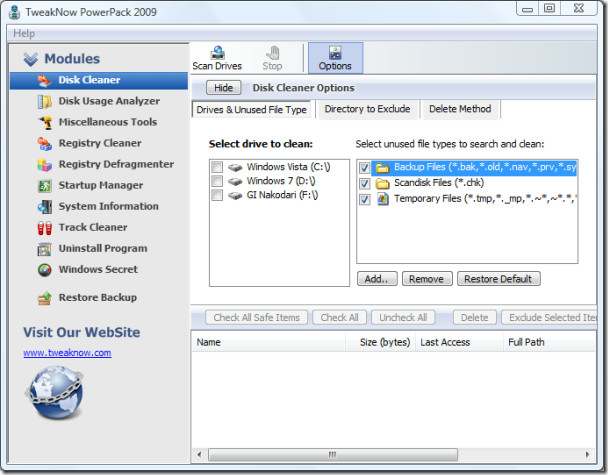Open the Help menu

click(x=24, y=33)
